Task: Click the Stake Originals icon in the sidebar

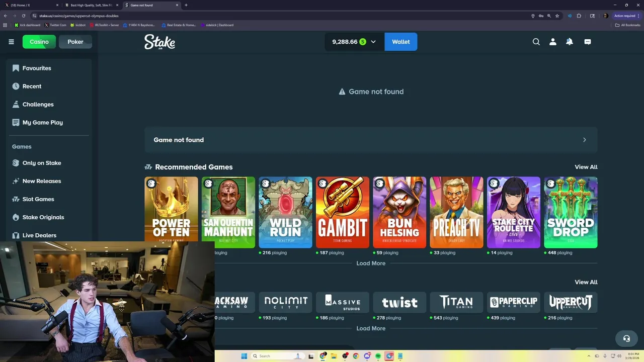Action: click(16, 217)
